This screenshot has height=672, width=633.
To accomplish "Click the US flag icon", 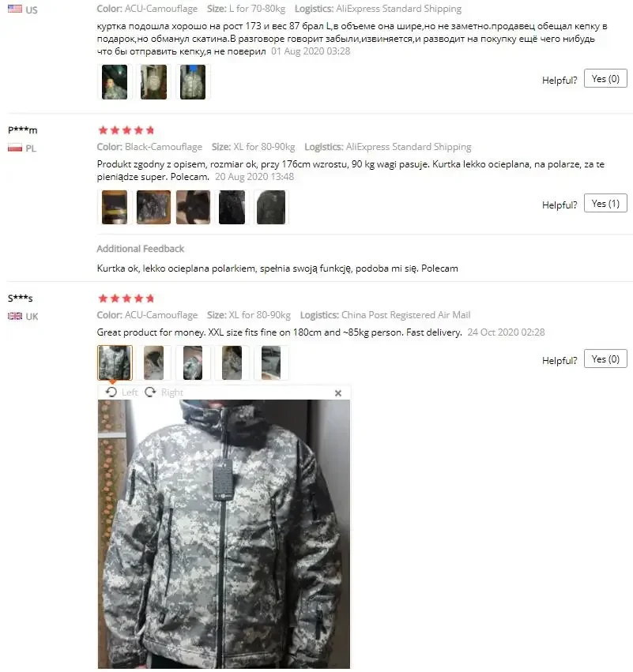I will 15,9.
